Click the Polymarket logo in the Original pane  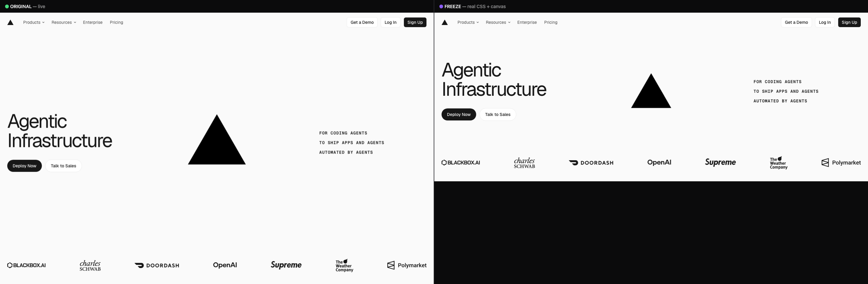pyautogui.click(x=407, y=265)
